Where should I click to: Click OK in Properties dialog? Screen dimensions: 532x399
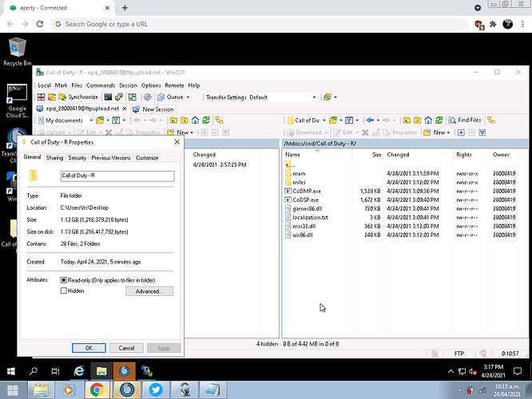click(89, 348)
